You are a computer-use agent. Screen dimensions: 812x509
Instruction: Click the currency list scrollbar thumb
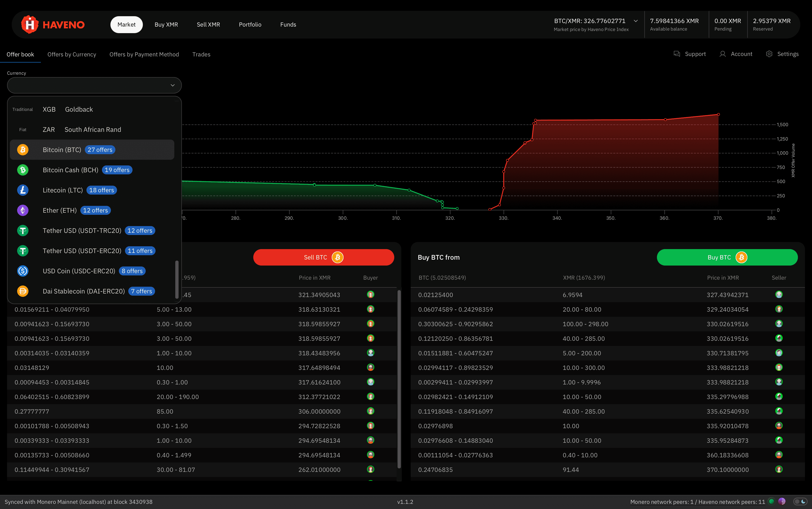tap(177, 279)
